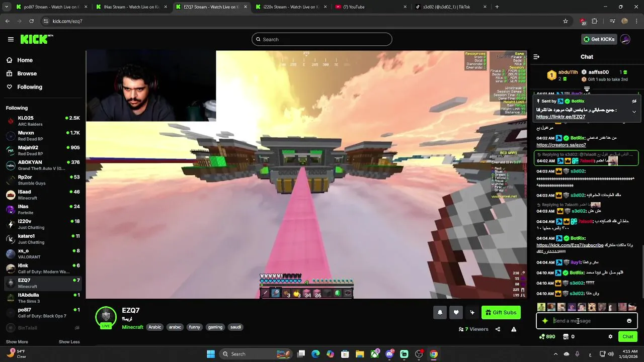Open a new browser tab
The image size is (644, 362).
coord(497,7)
